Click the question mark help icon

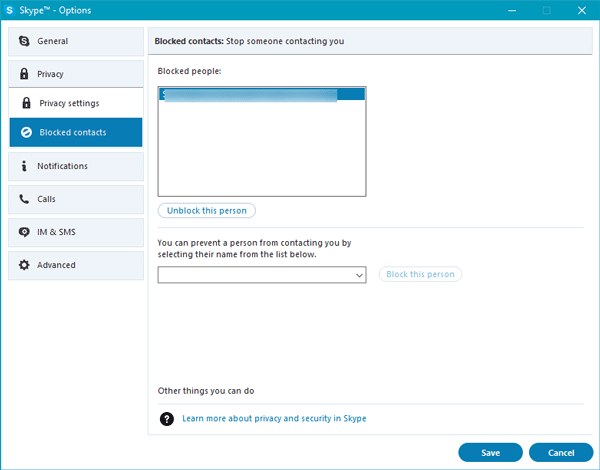click(x=167, y=419)
